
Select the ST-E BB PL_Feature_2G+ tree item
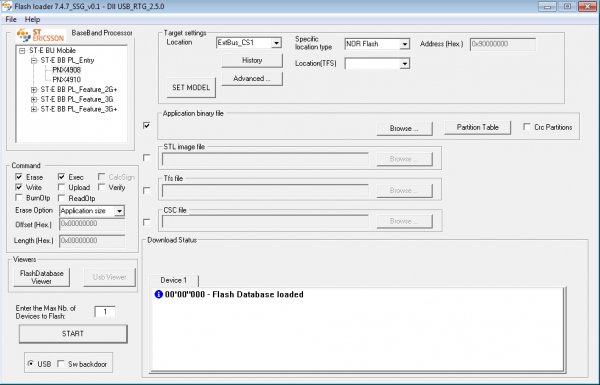point(79,90)
